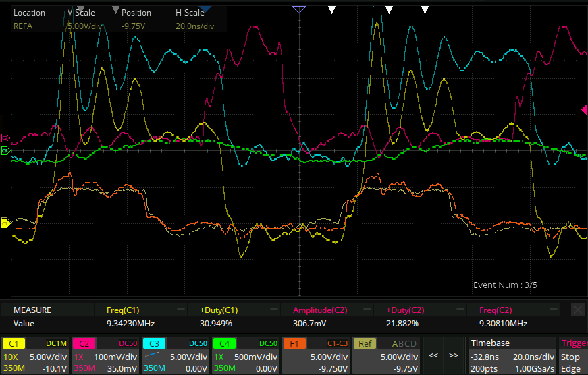Screen dimensions: 588x375
Task: Open the Trigger settings box
Action: pyautogui.click(x=572, y=355)
